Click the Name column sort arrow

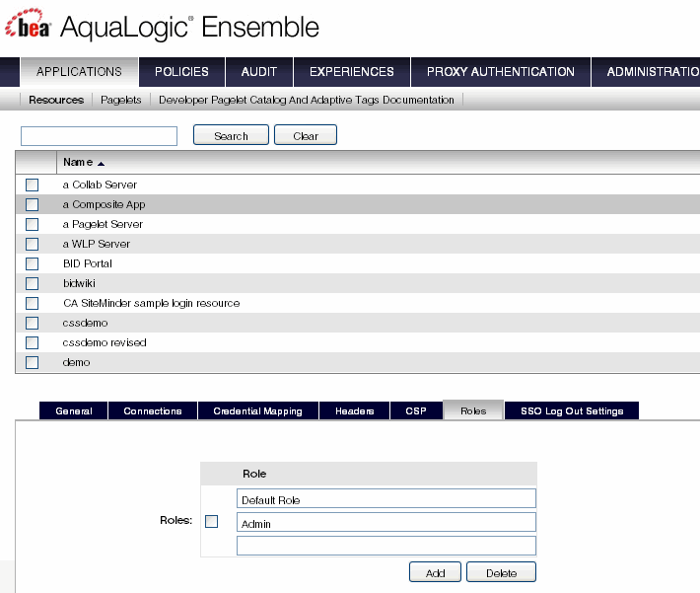click(101, 164)
